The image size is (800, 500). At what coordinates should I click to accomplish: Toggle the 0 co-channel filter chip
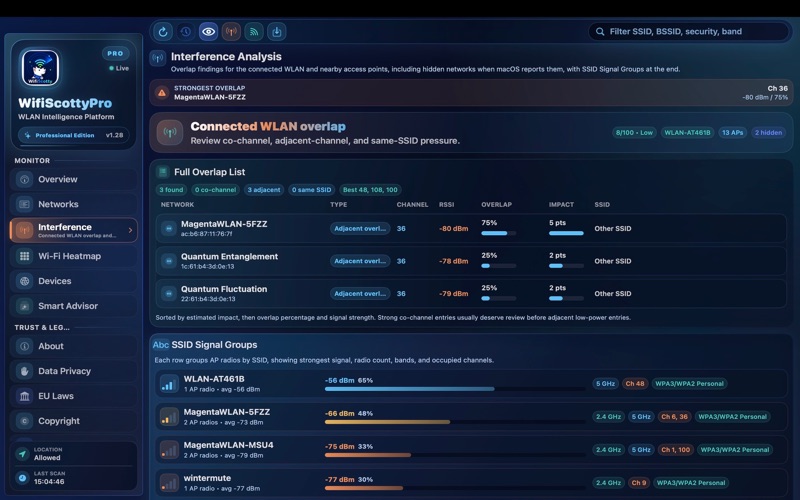tap(215, 190)
